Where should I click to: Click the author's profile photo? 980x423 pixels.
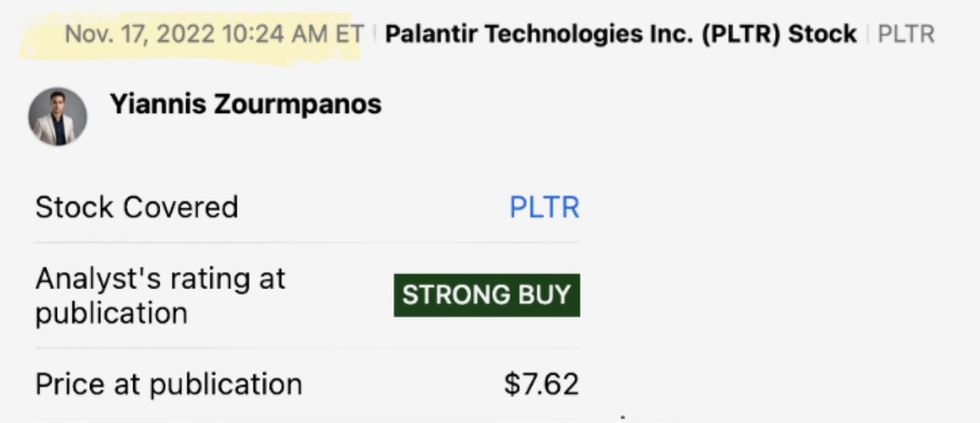(57, 116)
